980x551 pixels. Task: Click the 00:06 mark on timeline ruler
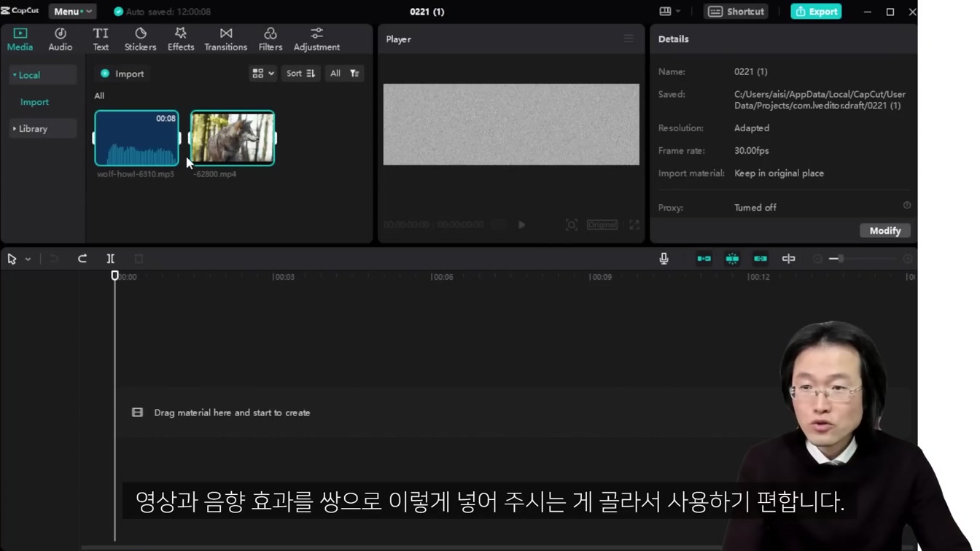click(x=443, y=277)
